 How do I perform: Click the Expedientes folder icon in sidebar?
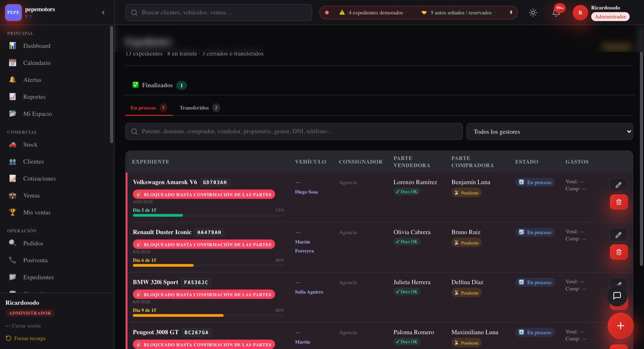click(13, 277)
